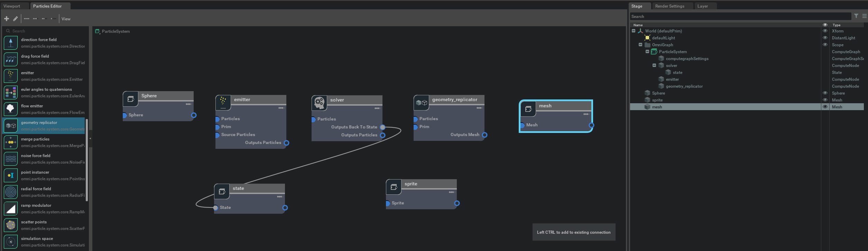Image resolution: width=868 pixels, height=251 pixels.
Task: Click the Stage Search input field
Action: 741,16
